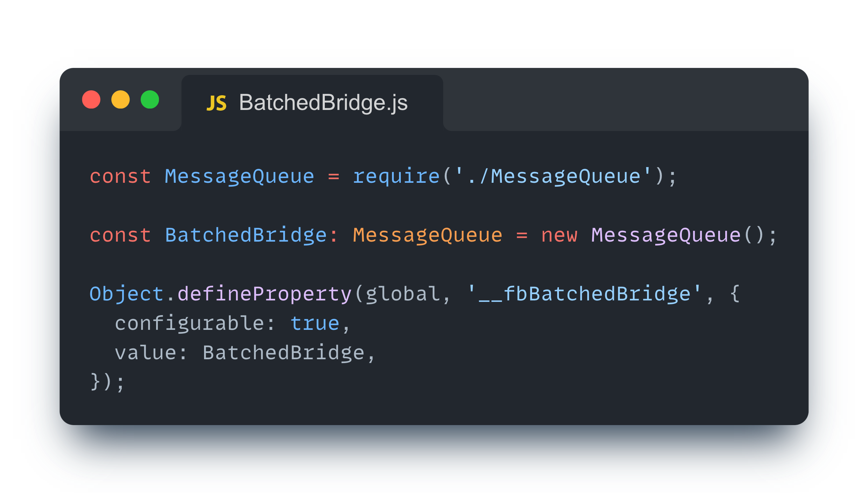Click the purple MessageQueue constructor call

coord(666,235)
